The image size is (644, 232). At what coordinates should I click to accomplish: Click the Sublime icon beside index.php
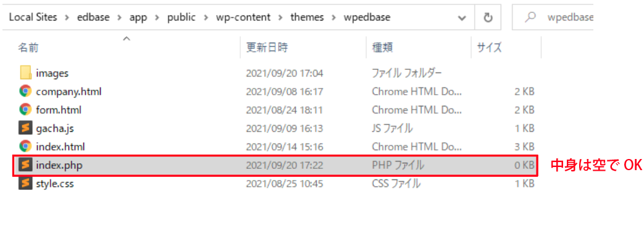25,165
